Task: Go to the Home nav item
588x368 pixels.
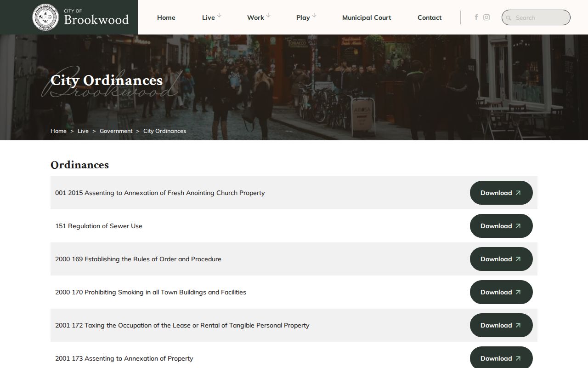Action: tap(166, 17)
